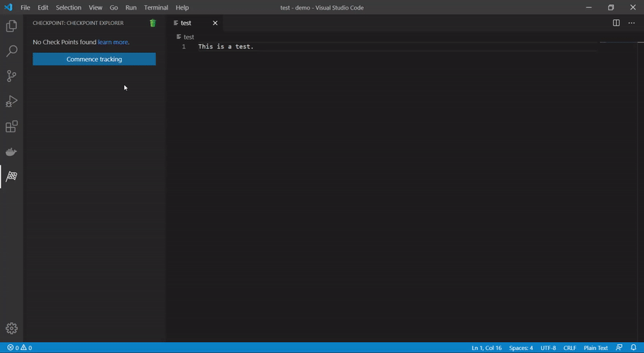Open the View menu
Viewport: 644px width, 353px height.
tap(96, 7)
